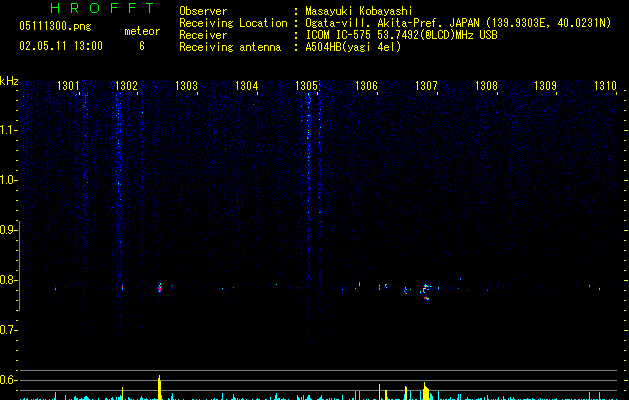Click the 1301 time marker
629x400 pixels.
68,86
